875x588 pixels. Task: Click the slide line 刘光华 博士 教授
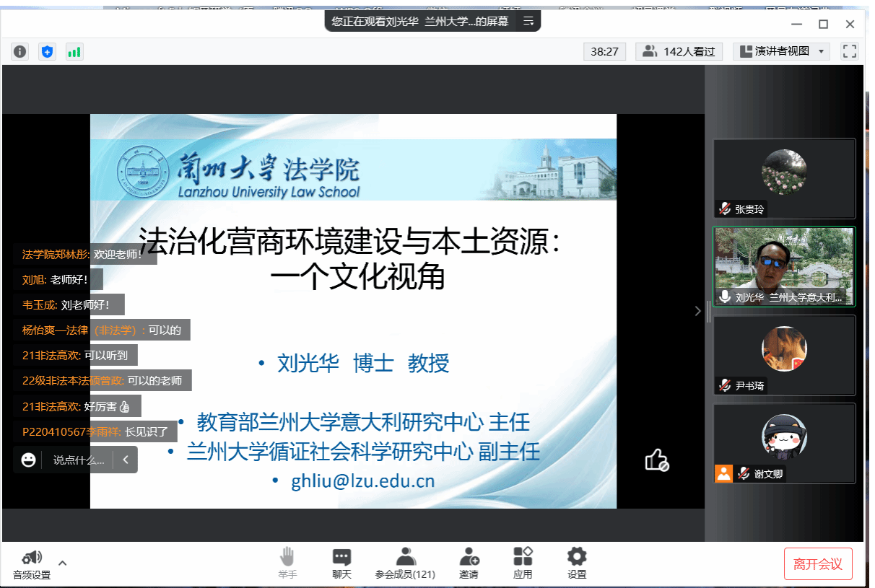pos(363,363)
